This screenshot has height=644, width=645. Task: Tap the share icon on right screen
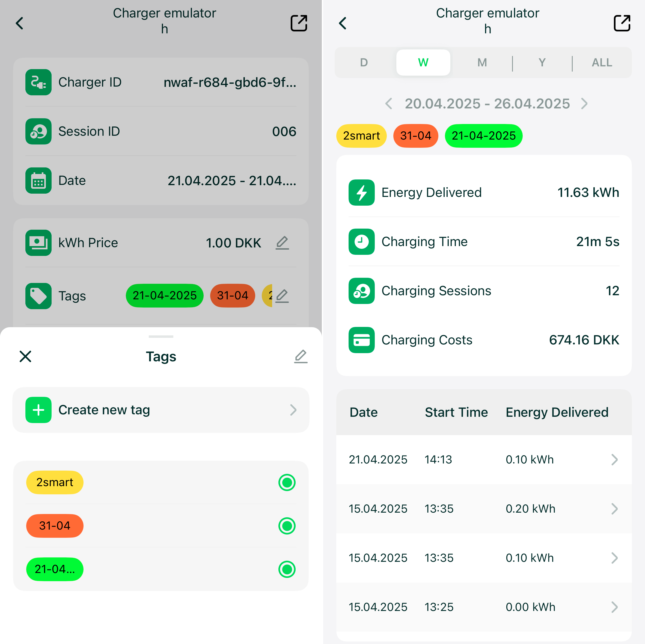622,23
